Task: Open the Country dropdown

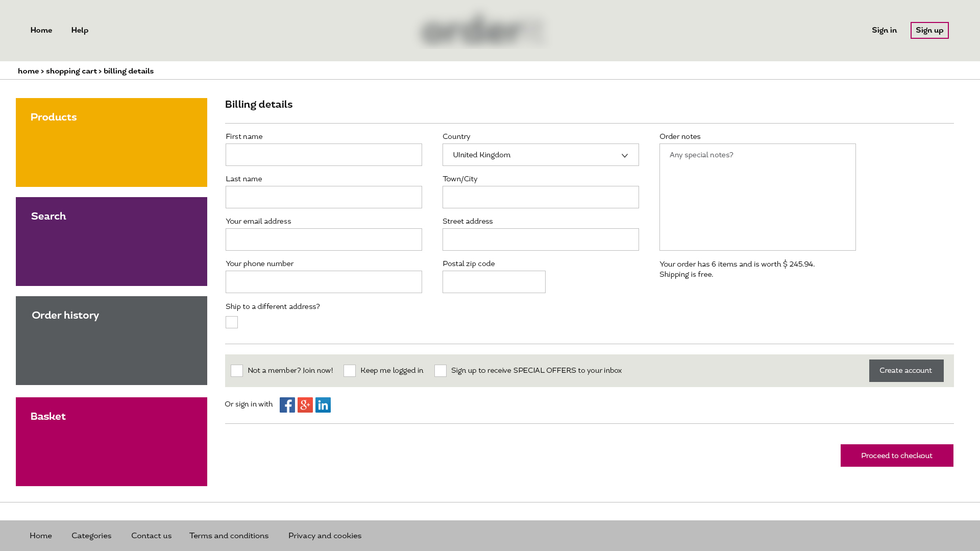Action: click(540, 155)
